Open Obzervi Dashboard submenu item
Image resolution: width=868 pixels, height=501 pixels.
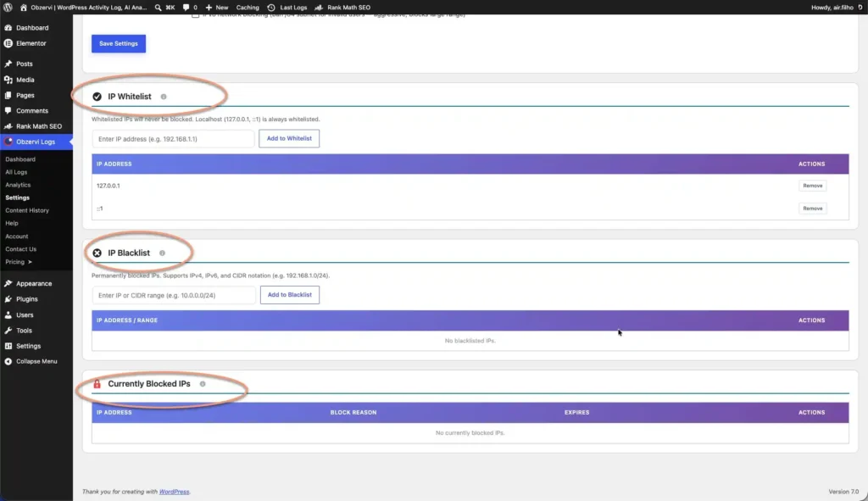pos(20,159)
